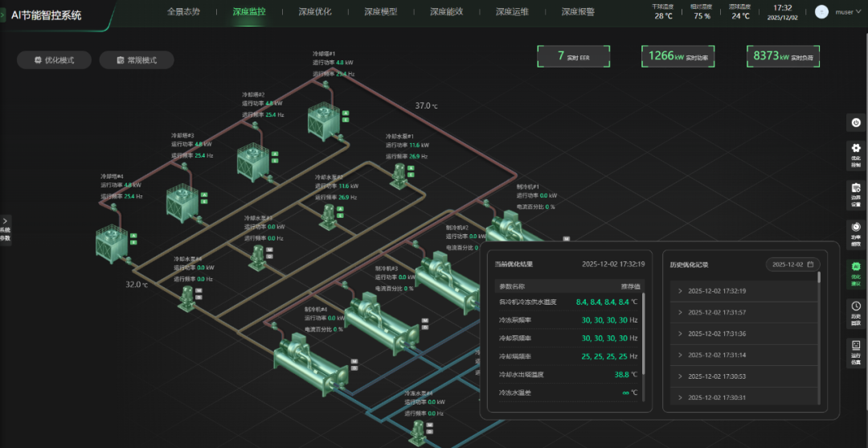
Task: Switch to 常规模式 mode
Action: point(136,60)
